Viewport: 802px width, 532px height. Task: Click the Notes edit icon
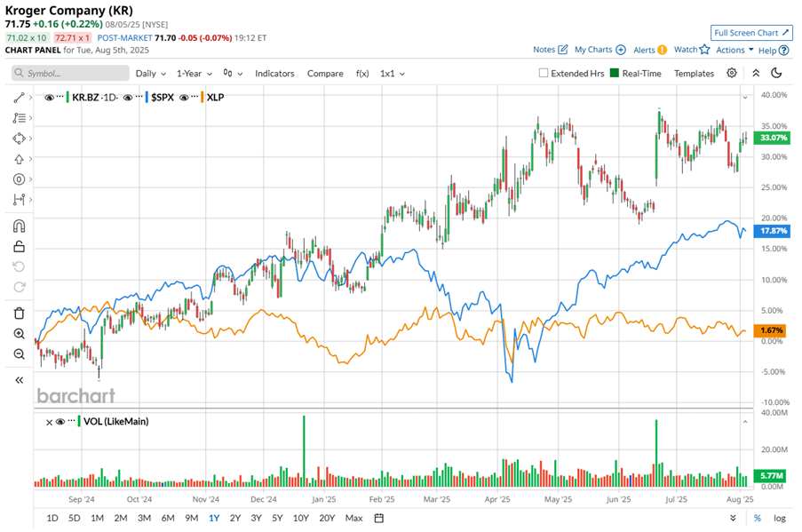(x=562, y=50)
